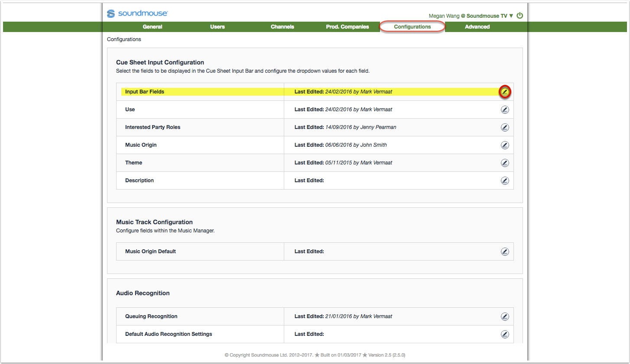This screenshot has width=630, height=364.
Task: Click the Music Track Configuration heading
Action: (x=154, y=222)
